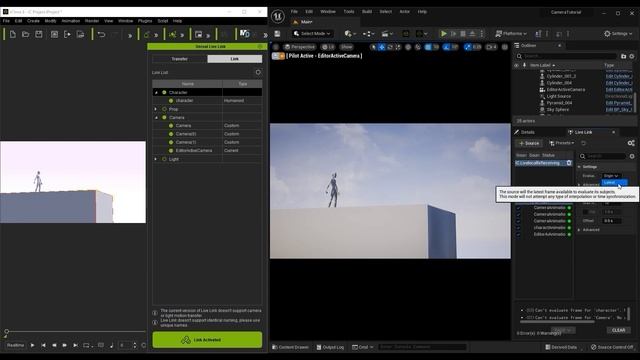Open the Tools menu in Unreal Editor
The image size is (640, 360).
tap(349, 11)
